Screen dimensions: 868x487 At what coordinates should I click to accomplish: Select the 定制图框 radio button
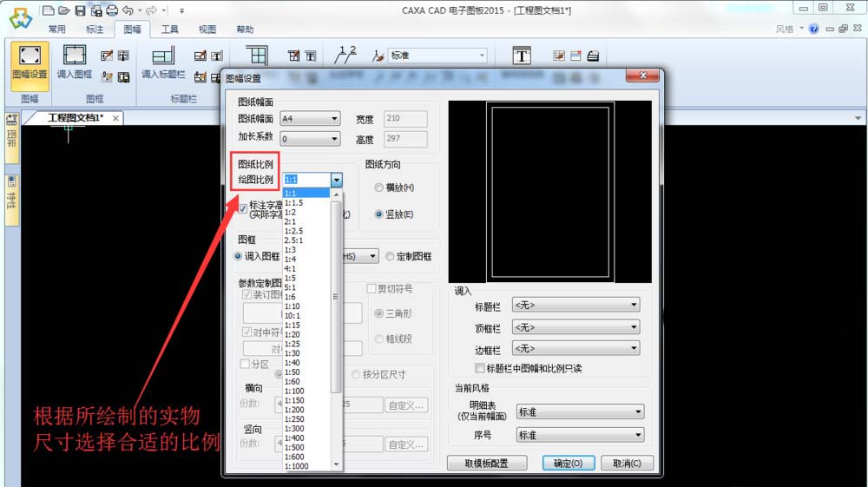pos(390,256)
